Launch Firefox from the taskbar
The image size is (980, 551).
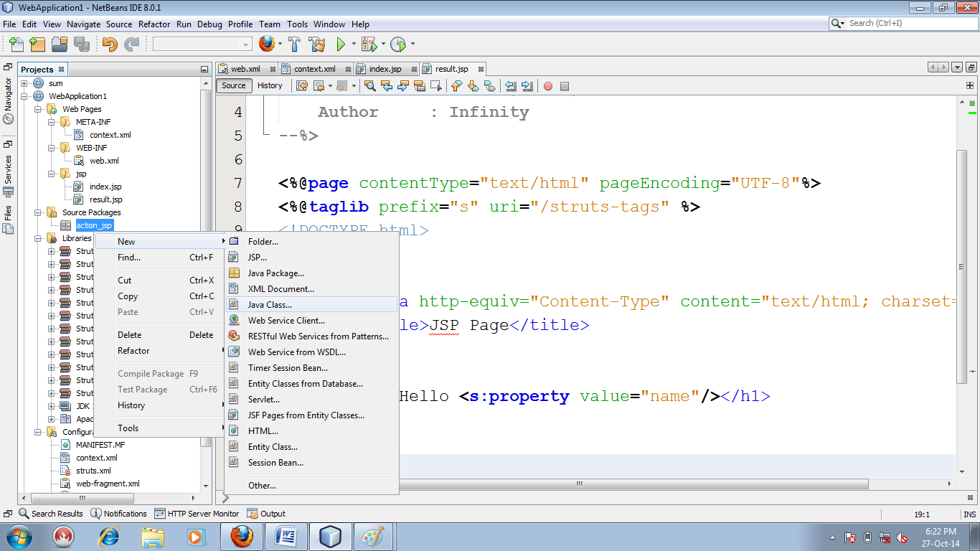tap(241, 536)
